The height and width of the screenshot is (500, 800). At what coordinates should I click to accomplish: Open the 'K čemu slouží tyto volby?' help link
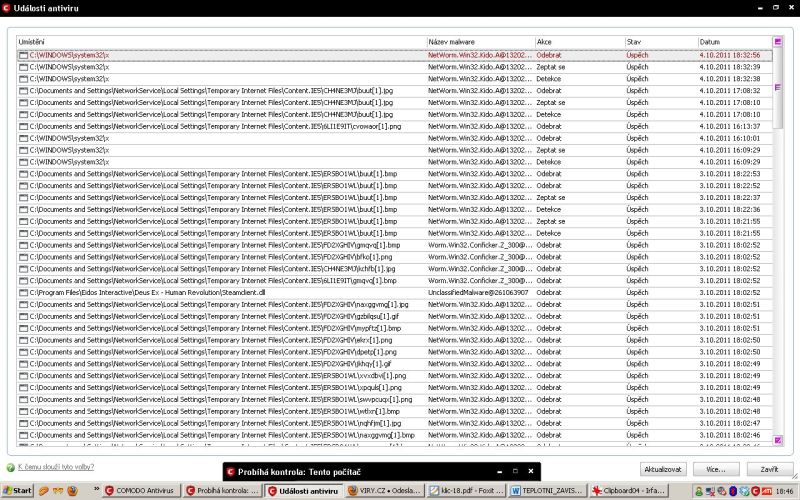click(x=56, y=467)
